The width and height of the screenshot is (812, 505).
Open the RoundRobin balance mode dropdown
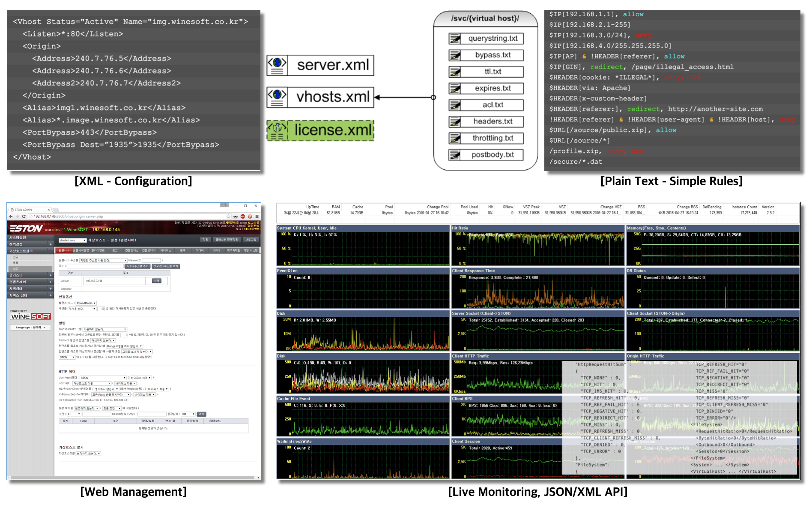point(86,303)
